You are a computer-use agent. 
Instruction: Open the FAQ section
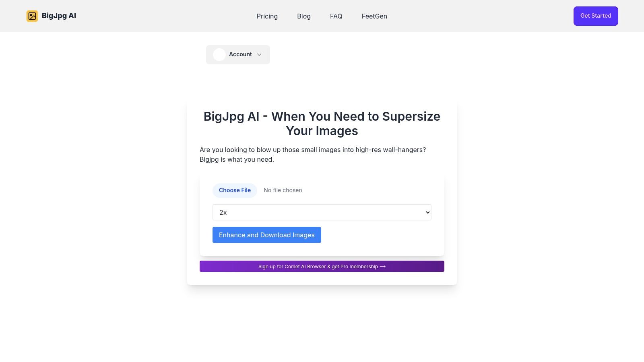[336, 16]
